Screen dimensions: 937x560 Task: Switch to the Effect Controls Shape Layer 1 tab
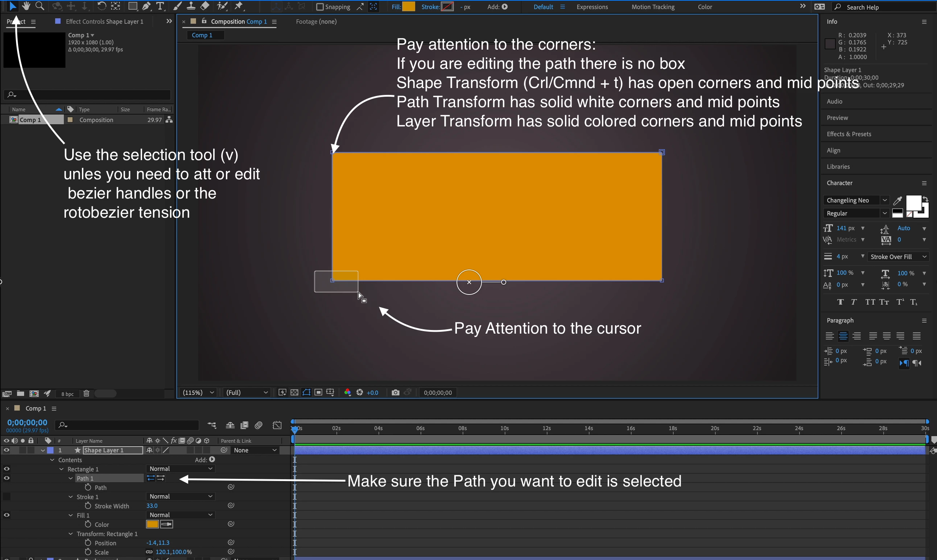[x=104, y=21]
